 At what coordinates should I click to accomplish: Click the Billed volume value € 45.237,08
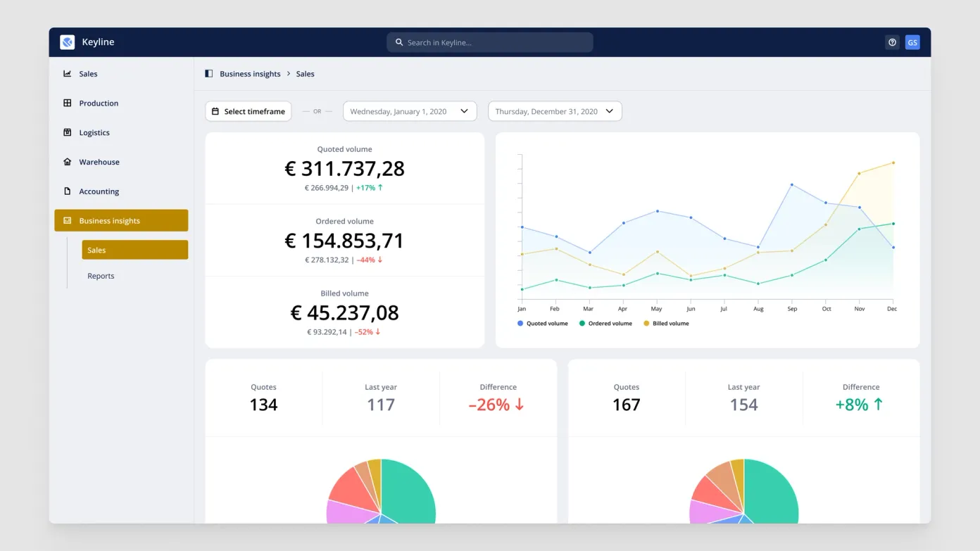point(345,312)
